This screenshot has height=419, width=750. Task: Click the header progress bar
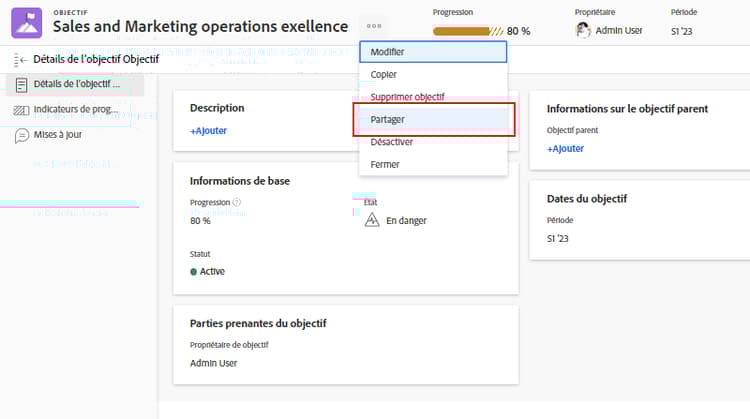(x=467, y=31)
